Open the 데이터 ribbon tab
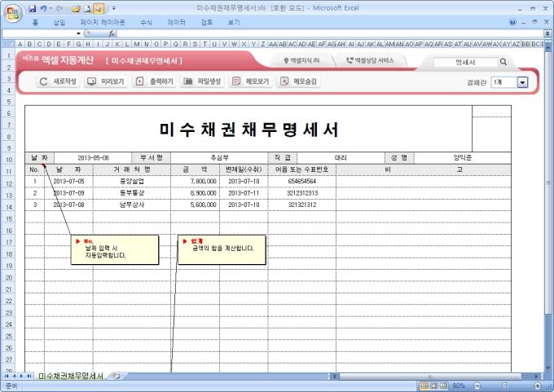Screen dimensions: 554x392 176,23
